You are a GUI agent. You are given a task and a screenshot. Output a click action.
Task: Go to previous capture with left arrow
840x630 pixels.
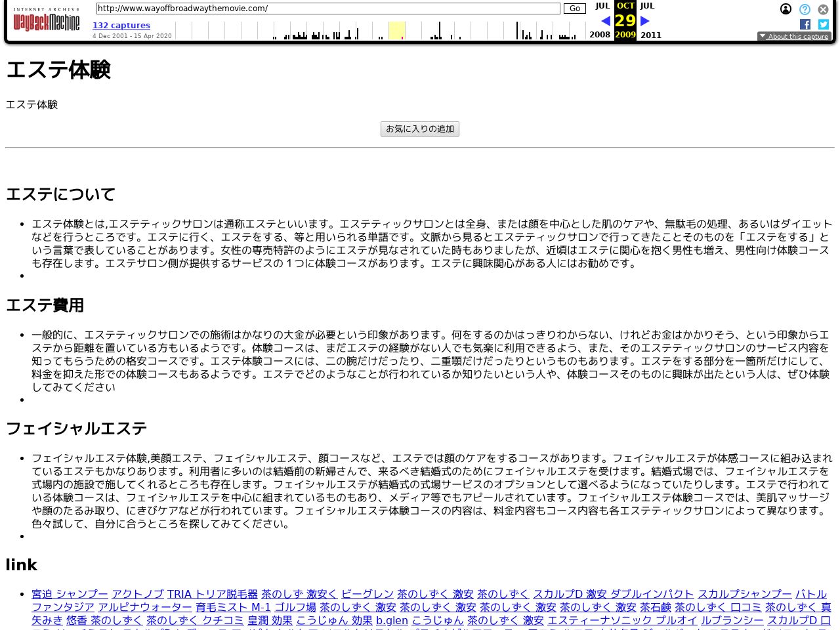pyautogui.click(x=605, y=21)
